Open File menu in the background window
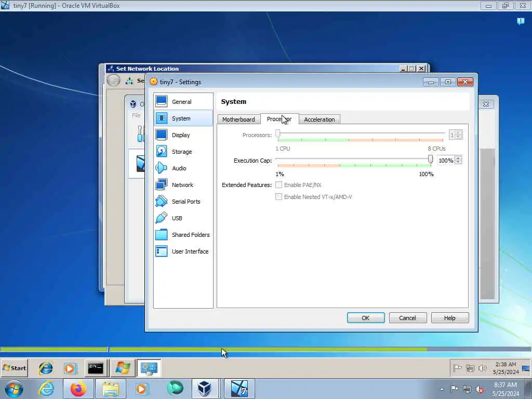The height and width of the screenshot is (399, 532). click(x=136, y=115)
